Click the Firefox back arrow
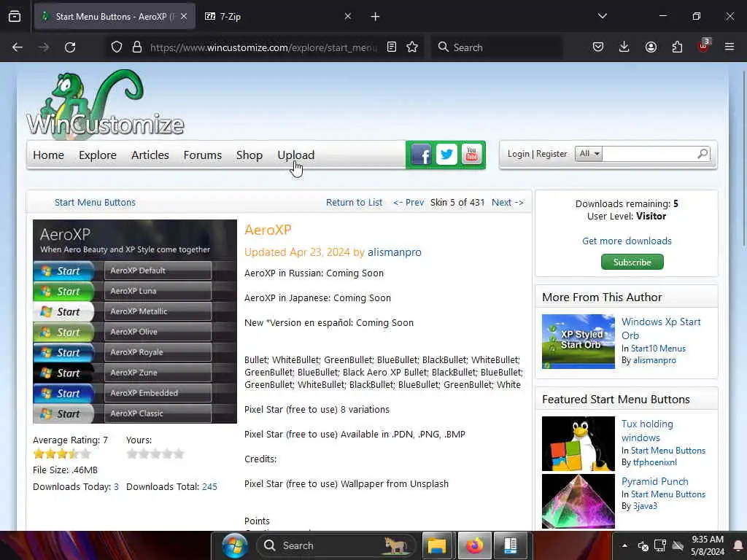 coord(18,47)
